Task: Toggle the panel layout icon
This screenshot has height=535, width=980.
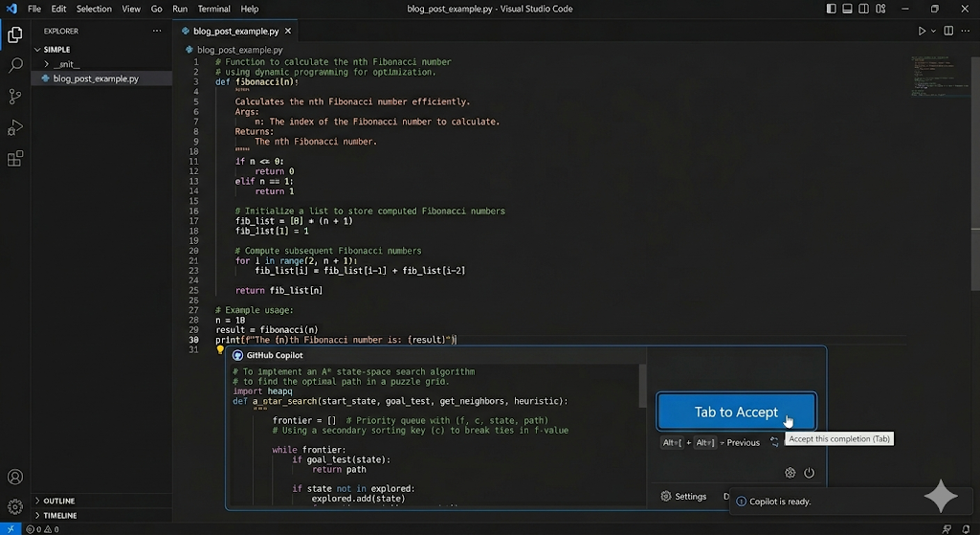Action: tap(847, 9)
